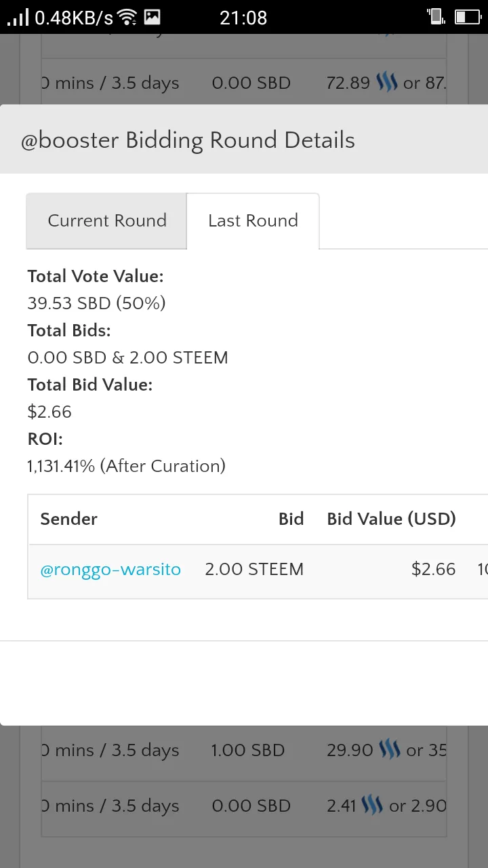Click the Steem logo beside 29.90
Screen dimensions: 488x868
click(x=390, y=750)
